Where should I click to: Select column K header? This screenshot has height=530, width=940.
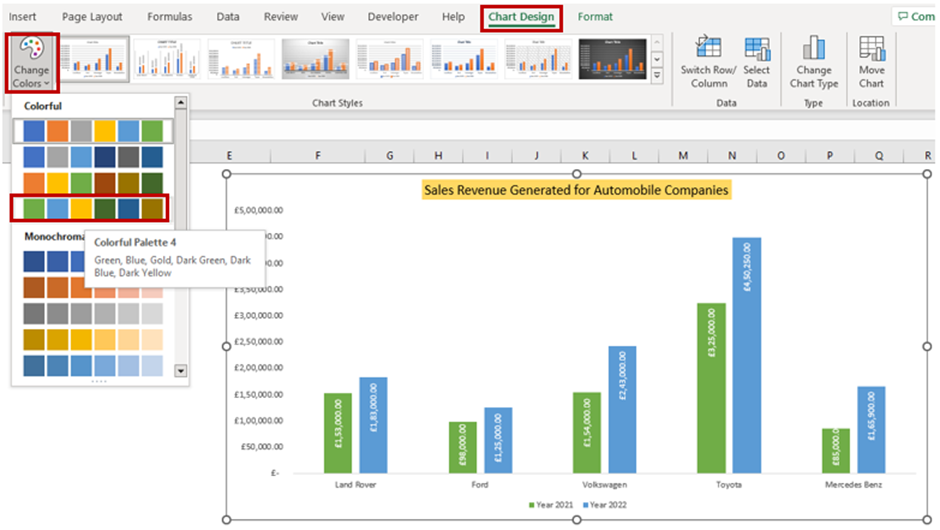pyautogui.click(x=585, y=156)
